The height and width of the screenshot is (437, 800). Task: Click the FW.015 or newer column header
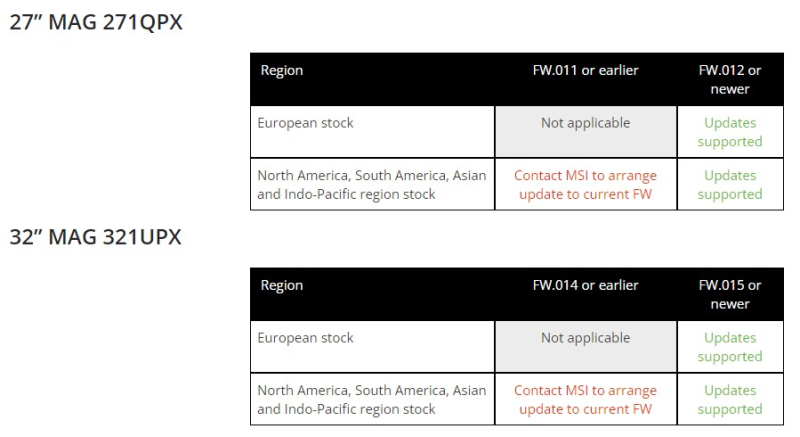click(730, 295)
